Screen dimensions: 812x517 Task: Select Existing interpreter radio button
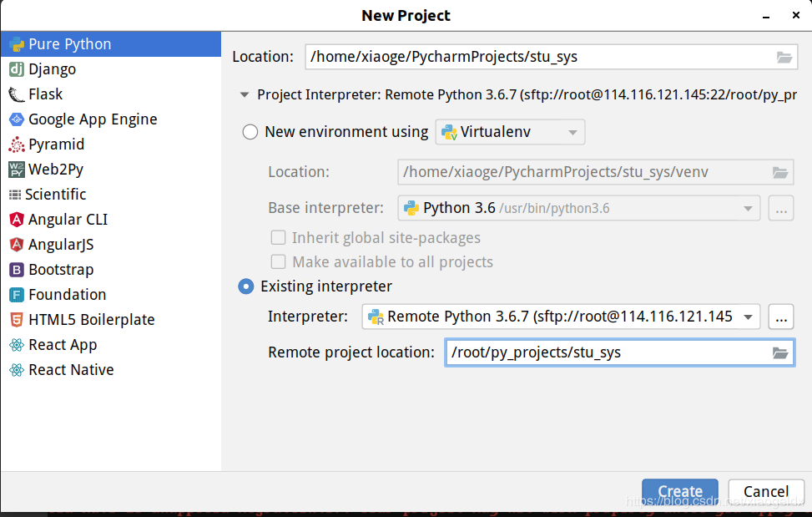[x=246, y=286]
